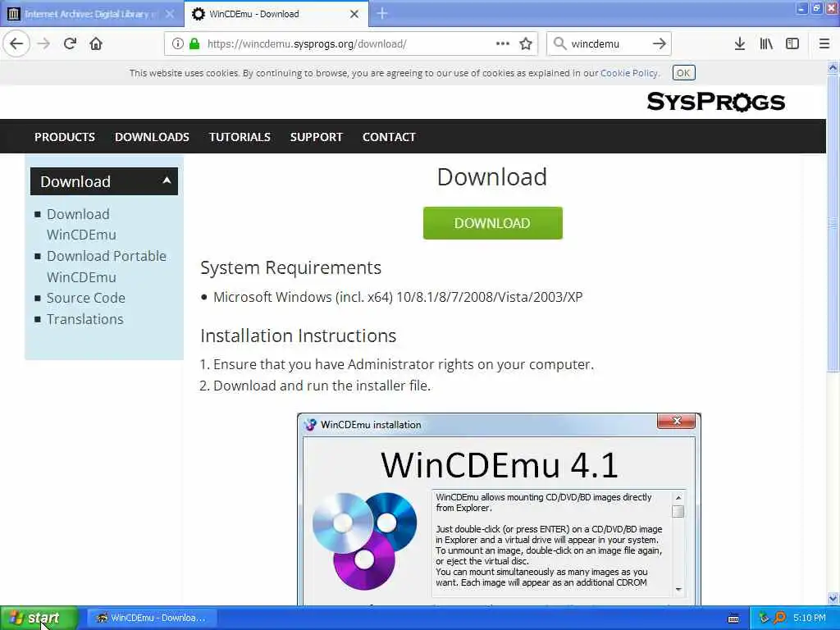Close the WinCDEmu - Download tab

pyautogui.click(x=354, y=14)
